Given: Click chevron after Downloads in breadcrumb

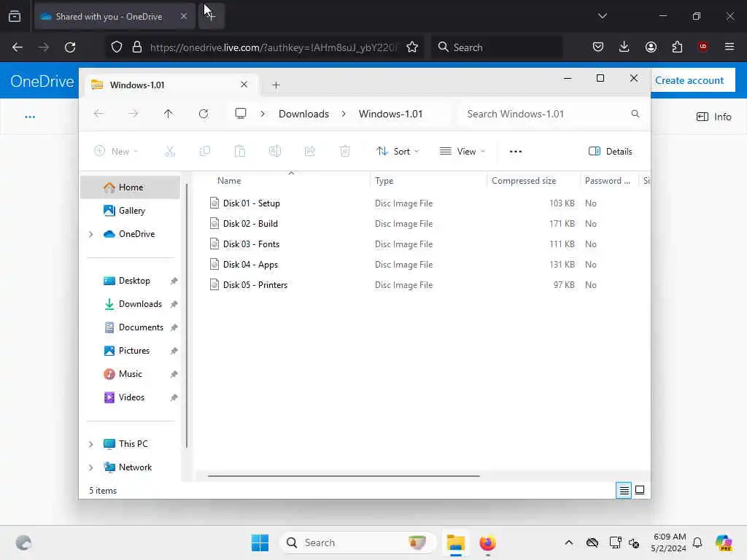Looking at the screenshot, I should [x=344, y=114].
